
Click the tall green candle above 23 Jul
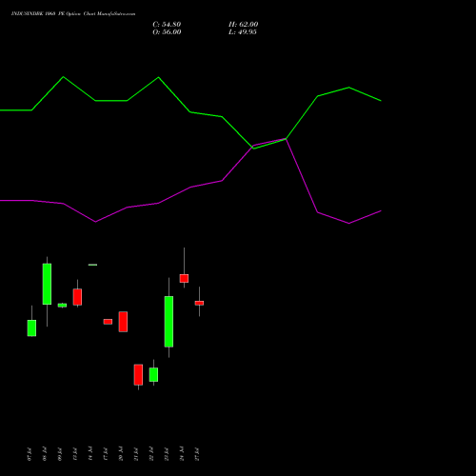pos(169,322)
